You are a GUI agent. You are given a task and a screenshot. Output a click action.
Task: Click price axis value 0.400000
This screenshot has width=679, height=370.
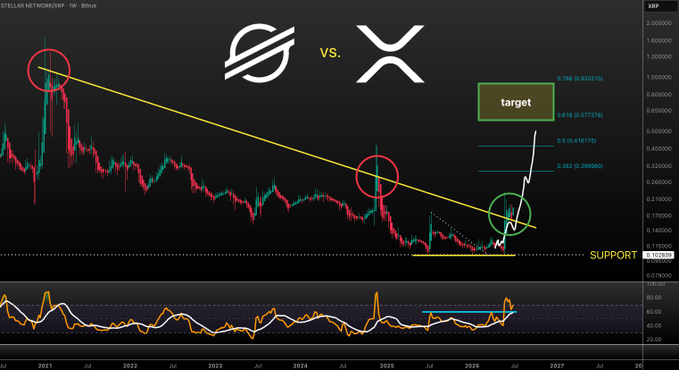click(x=659, y=149)
